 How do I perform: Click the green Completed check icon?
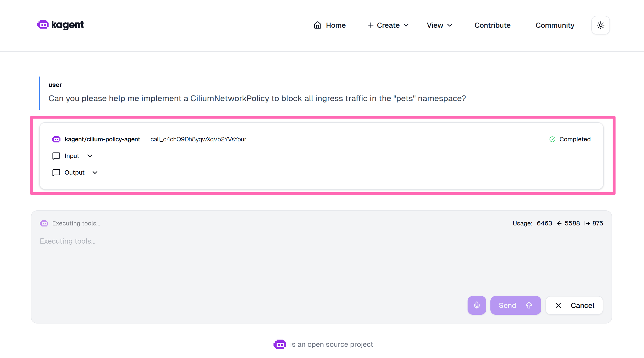[x=552, y=139]
